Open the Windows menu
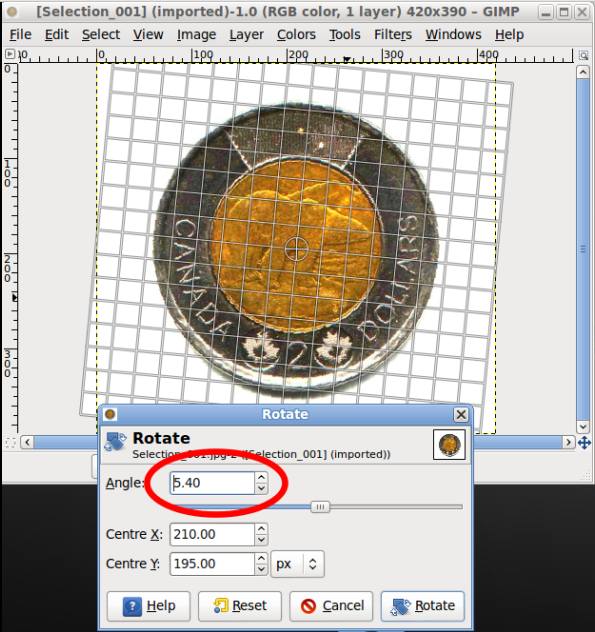Image resolution: width=595 pixels, height=632 pixels. point(453,35)
